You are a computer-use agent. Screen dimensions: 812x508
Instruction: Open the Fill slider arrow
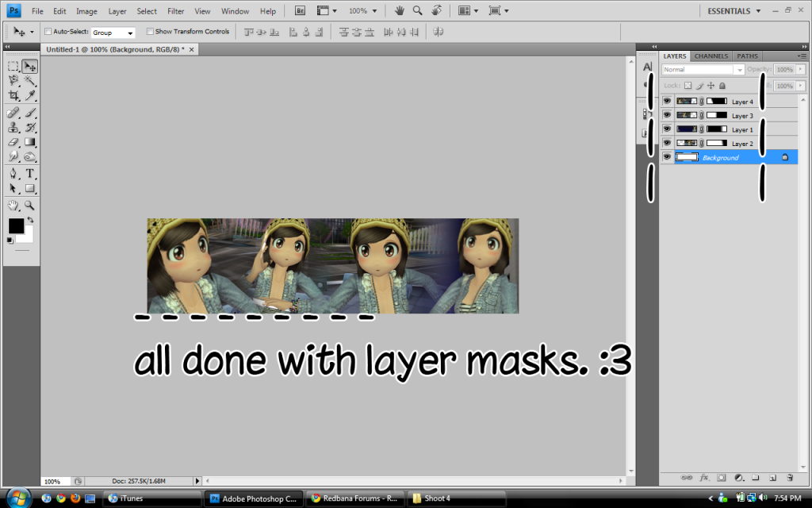click(x=801, y=86)
